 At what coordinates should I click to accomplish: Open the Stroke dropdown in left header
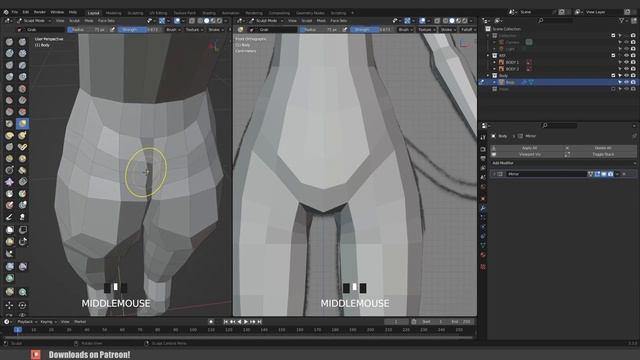point(216,30)
